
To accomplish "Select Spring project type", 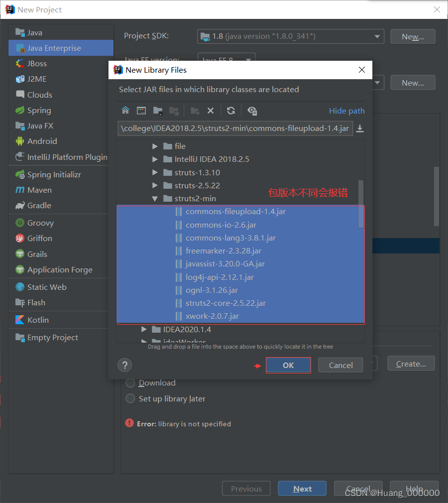I will [61, 111].
